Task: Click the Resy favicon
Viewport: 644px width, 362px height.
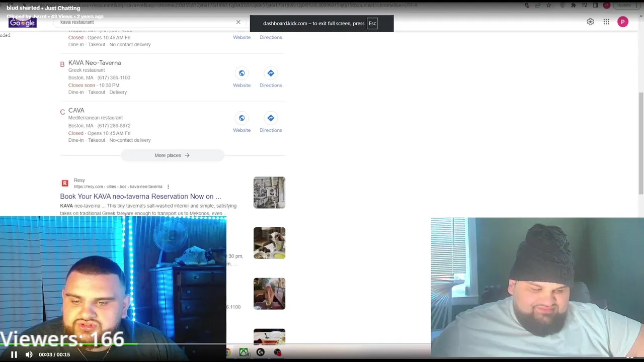Action: (64, 183)
